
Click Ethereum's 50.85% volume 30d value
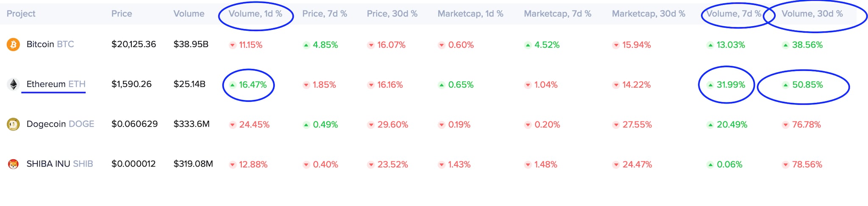coord(807,85)
